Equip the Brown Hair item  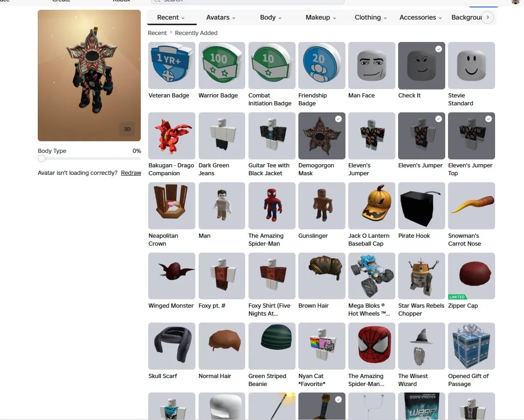point(322,276)
